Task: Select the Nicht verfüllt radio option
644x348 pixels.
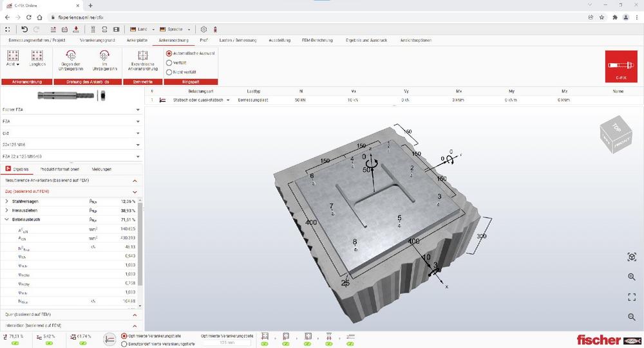Action: pos(169,72)
